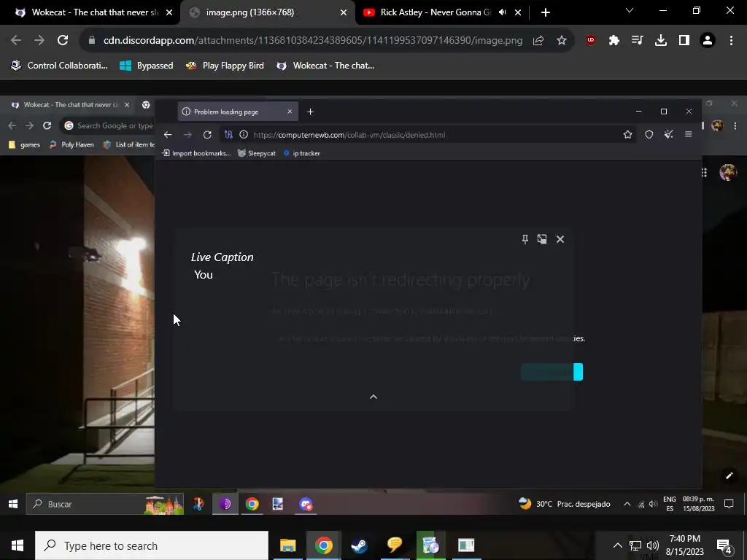
Task: Select the Problem loading page tab
Action: tap(238, 112)
